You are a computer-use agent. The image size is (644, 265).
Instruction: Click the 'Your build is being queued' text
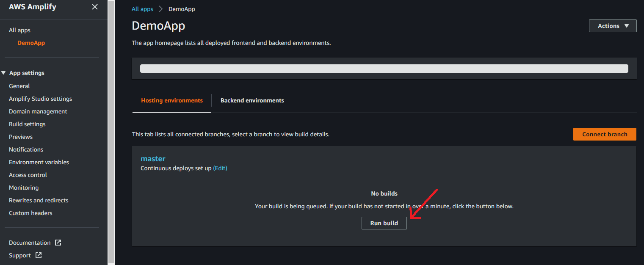point(384,206)
